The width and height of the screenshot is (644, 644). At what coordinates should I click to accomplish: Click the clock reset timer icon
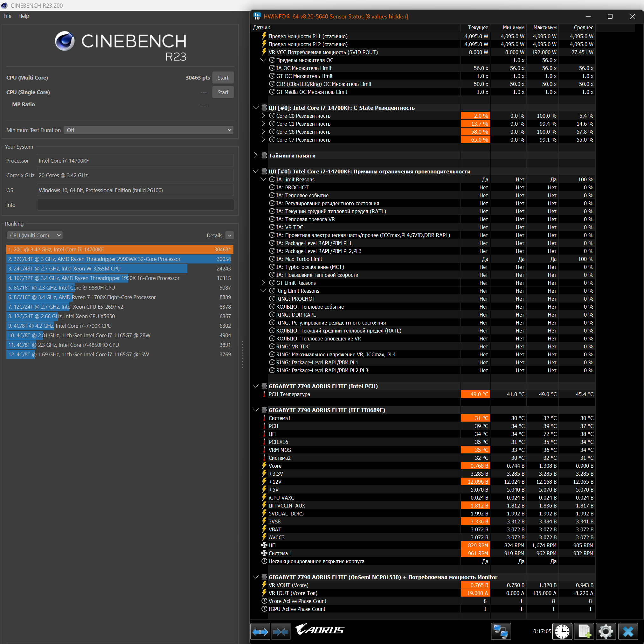[562, 631]
